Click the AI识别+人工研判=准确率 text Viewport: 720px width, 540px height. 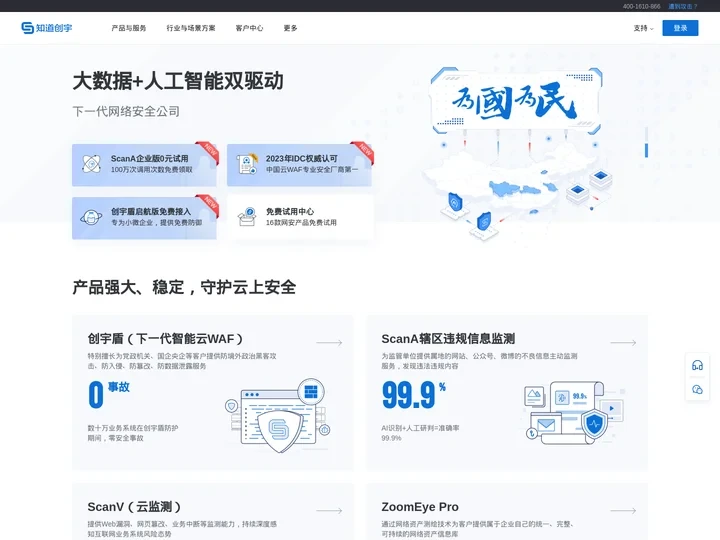[420, 428]
